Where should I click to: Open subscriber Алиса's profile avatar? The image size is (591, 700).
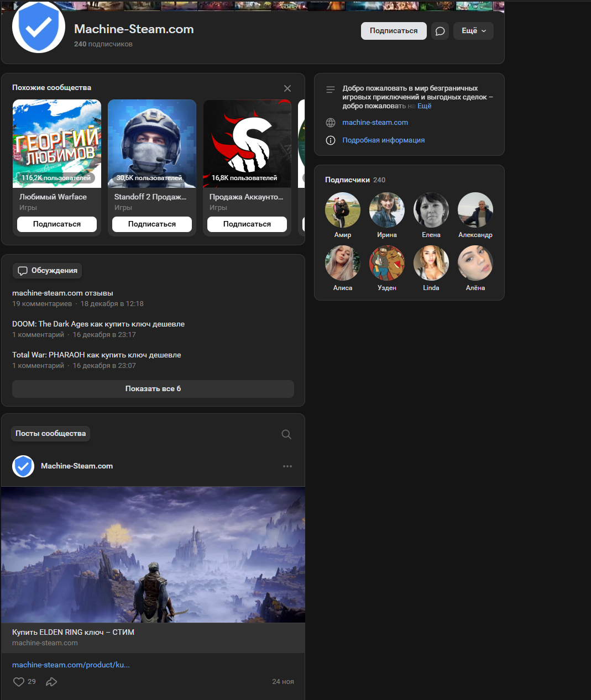[343, 263]
